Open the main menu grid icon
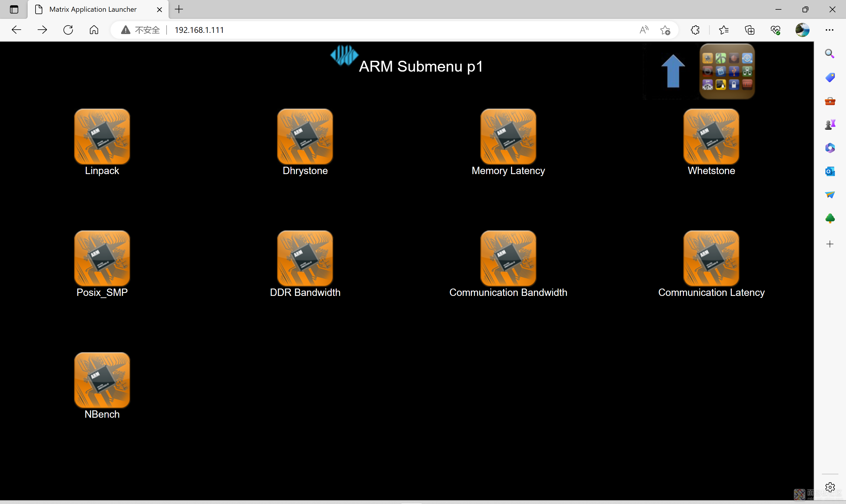Image resolution: width=846 pixels, height=504 pixels. (727, 71)
